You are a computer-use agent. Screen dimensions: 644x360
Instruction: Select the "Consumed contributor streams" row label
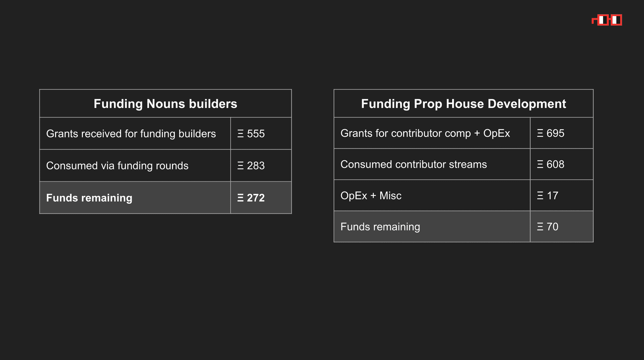(x=413, y=164)
